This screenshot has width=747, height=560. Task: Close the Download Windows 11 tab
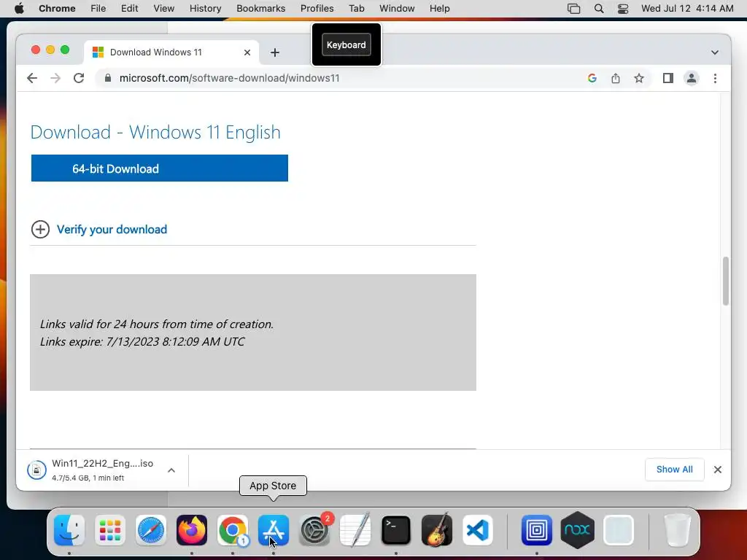tap(247, 52)
